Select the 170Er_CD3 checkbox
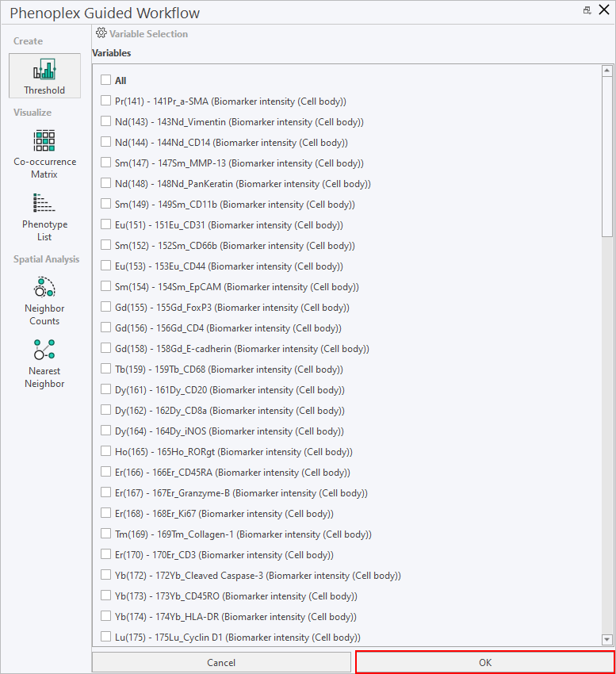The image size is (616, 674). click(x=105, y=554)
